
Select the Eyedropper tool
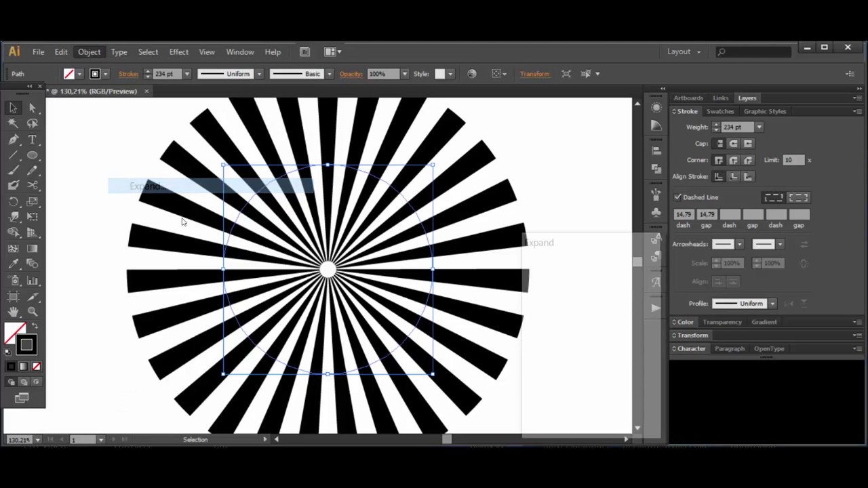click(x=14, y=264)
